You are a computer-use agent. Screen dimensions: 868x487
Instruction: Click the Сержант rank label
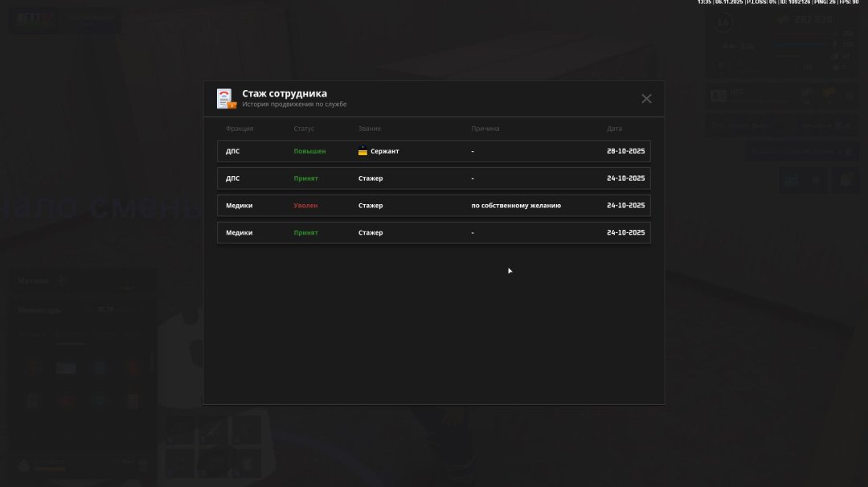click(384, 151)
